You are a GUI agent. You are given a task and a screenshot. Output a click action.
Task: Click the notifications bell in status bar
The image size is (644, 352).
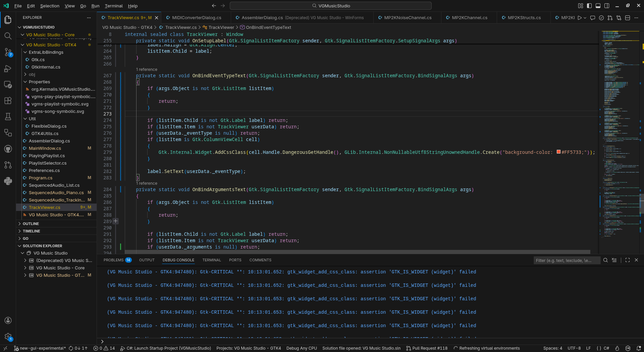(x=638, y=348)
